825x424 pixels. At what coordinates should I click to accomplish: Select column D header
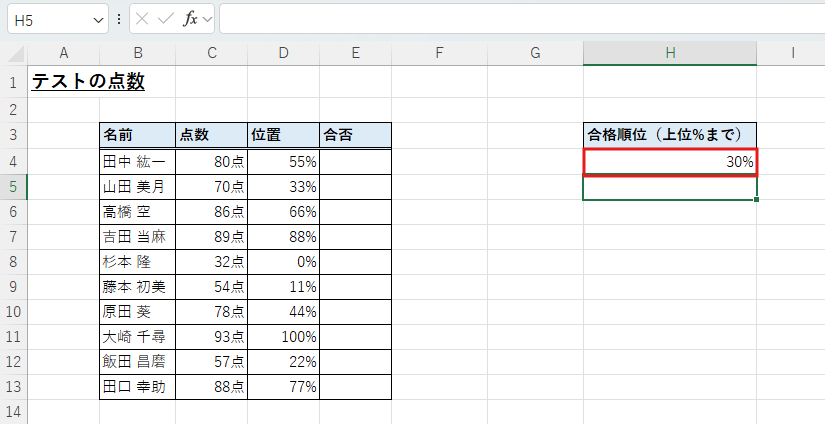(x=283, y=53)
